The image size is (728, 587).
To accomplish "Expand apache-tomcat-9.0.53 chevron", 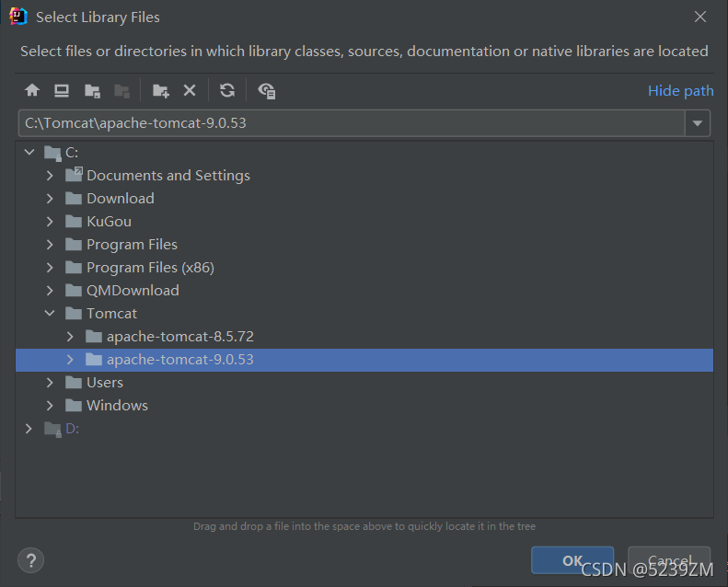I will [70, 360].
